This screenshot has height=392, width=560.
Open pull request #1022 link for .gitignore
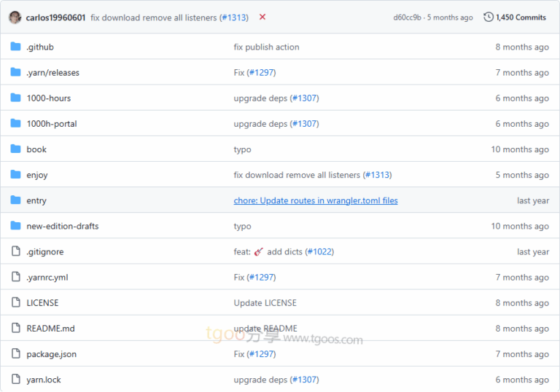319,251
